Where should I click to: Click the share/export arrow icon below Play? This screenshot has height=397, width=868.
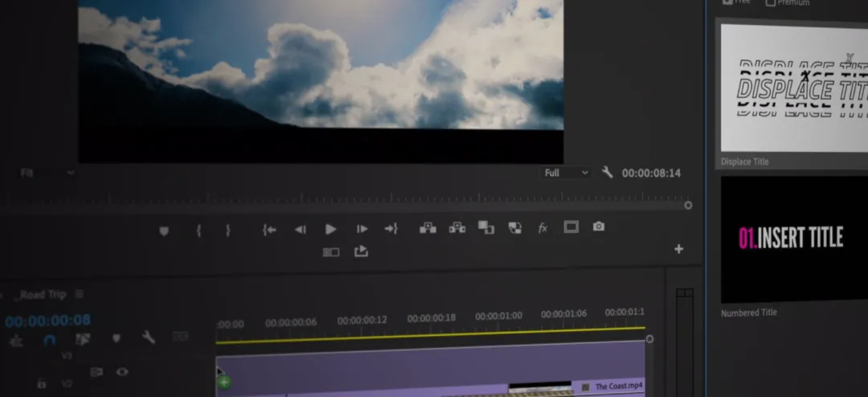coord(361,252)
